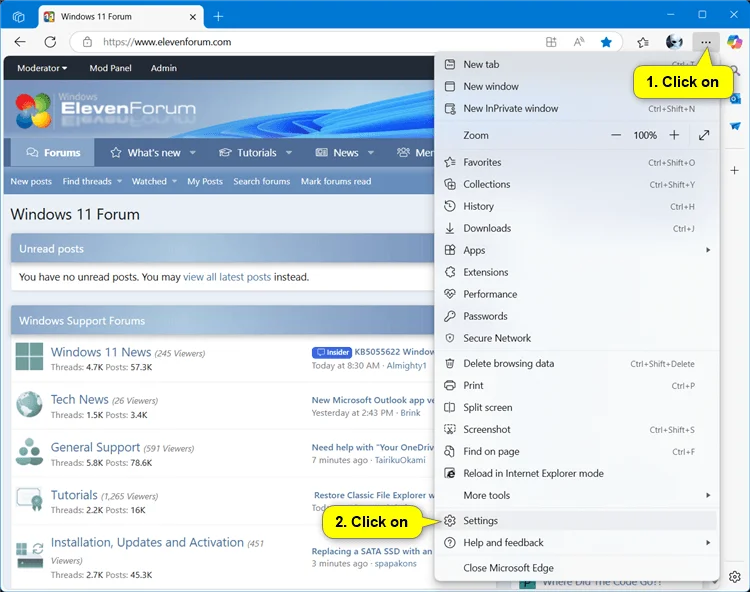Decrease zoom with the minus button

(x=616, y=135)
